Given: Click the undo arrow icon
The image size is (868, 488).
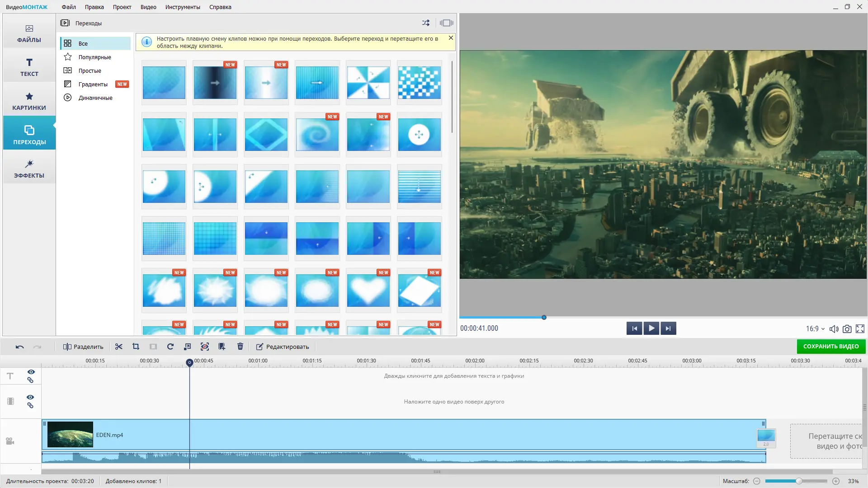Looking at the screenshot, I should tap(20, 347).
